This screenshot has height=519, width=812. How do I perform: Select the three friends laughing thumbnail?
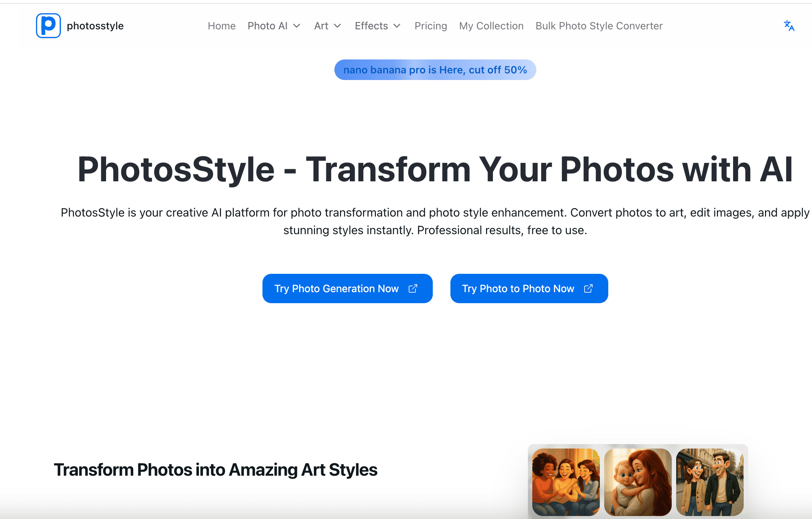pos(566,481)
